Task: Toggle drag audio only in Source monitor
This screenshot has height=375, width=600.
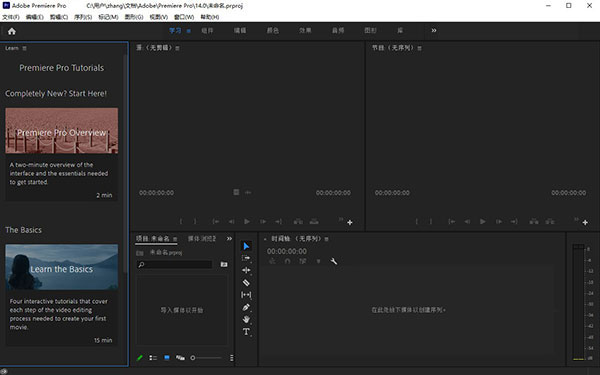Action: pos(248,192)
